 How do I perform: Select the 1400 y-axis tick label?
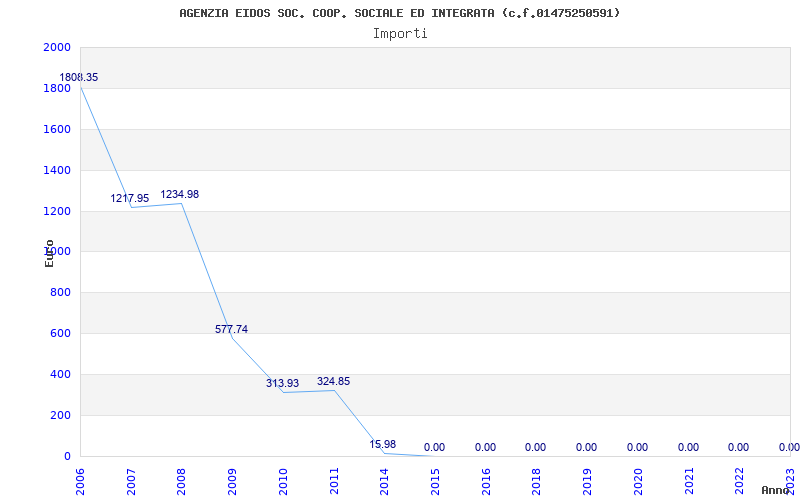click(x=57, y=171)
